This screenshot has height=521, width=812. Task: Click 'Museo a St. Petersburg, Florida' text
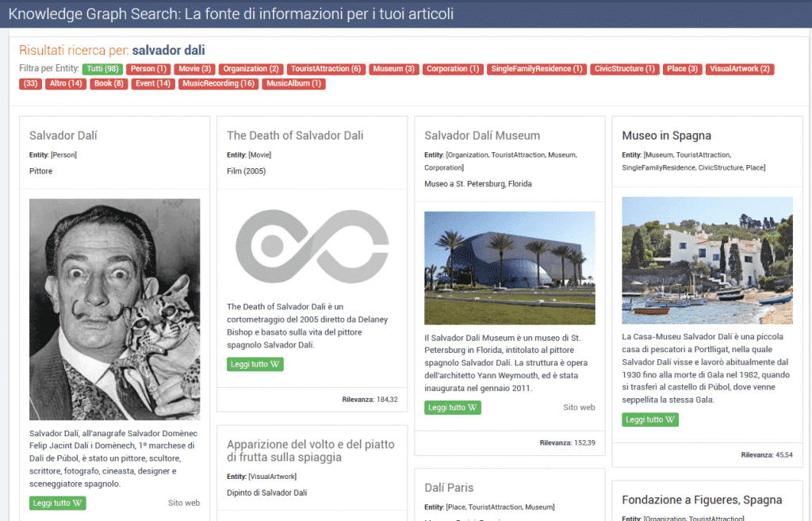[x=478, y=184]
